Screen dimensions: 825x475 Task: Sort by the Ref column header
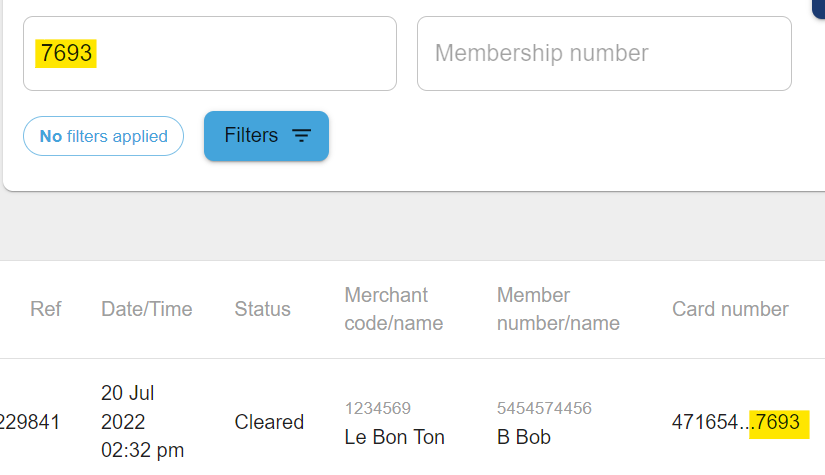point(46,309)
